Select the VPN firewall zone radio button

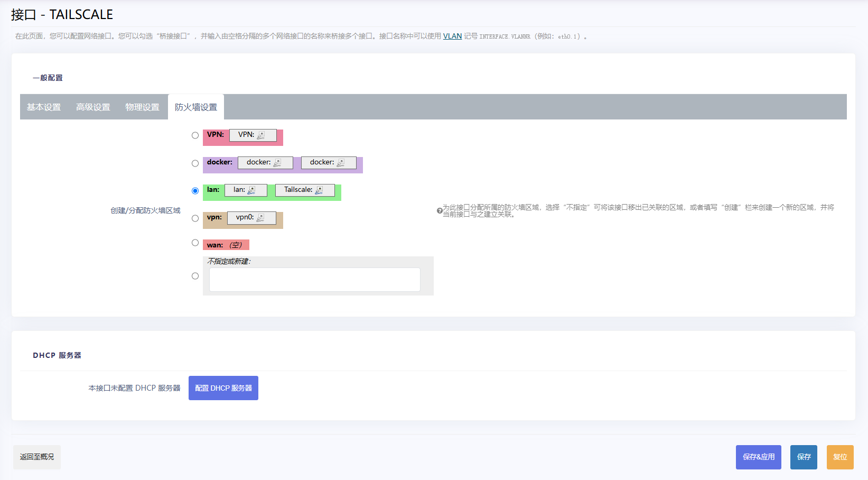(195, 135)
